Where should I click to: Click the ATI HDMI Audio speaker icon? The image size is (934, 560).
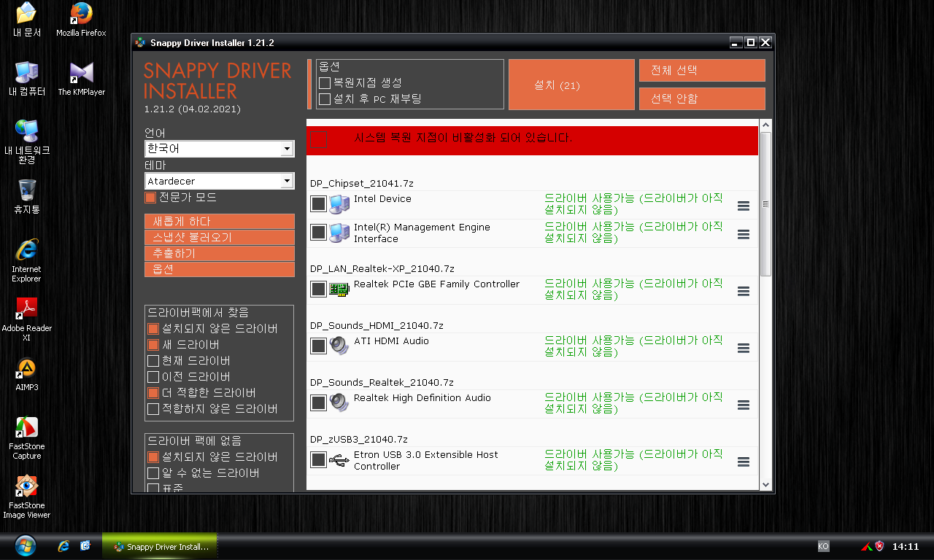tap(339, 345)
